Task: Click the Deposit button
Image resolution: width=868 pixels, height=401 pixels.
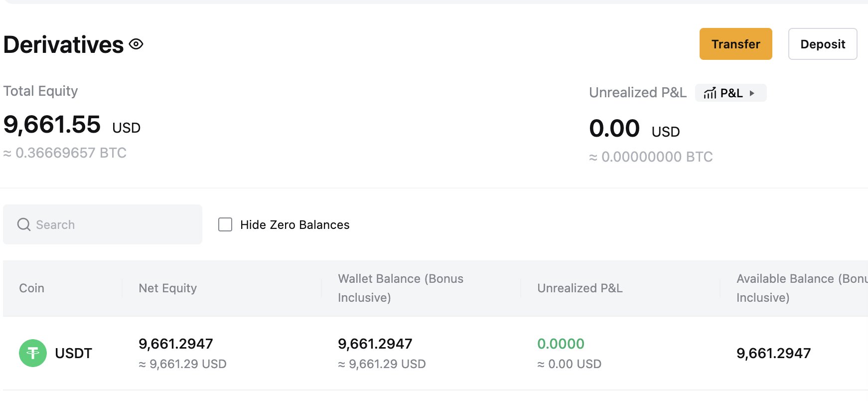Action: [822, 44]
